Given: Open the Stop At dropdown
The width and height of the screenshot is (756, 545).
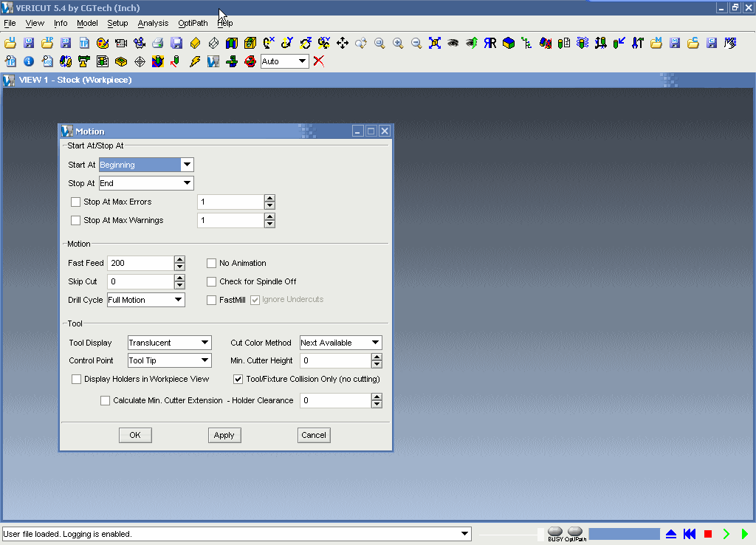Looking at the screenshot, I should pyautogui.click(x=147, y=183).
